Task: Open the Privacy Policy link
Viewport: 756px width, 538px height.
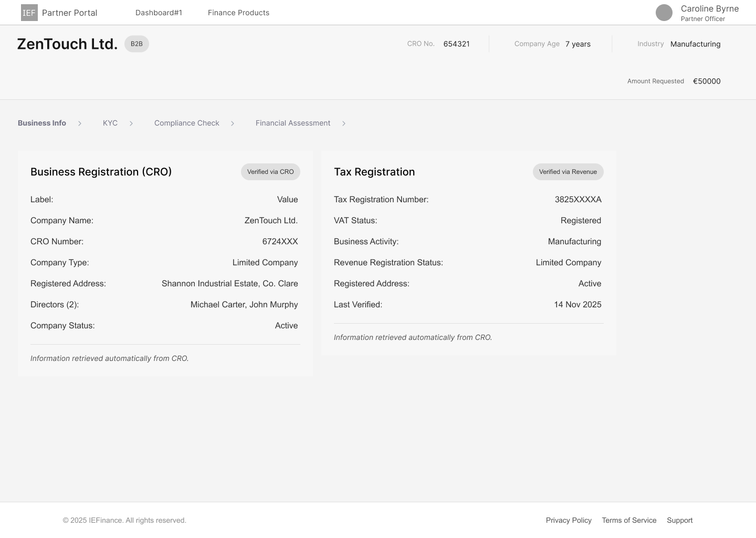Action: pos(569,520)
